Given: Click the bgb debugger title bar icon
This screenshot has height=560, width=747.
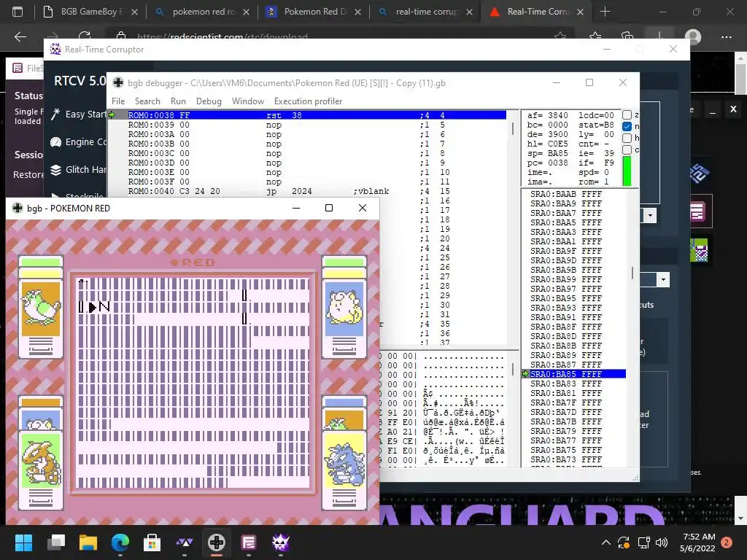Looking at the screenshot, I should coord(117,83).
